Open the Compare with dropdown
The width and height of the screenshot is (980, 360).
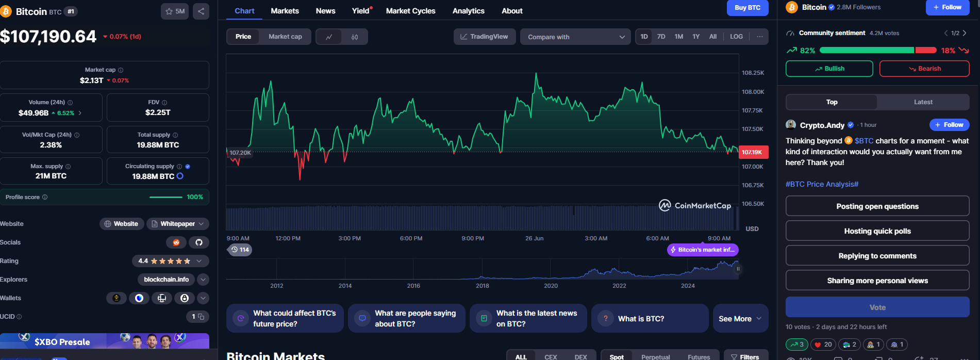pos(575,37)
